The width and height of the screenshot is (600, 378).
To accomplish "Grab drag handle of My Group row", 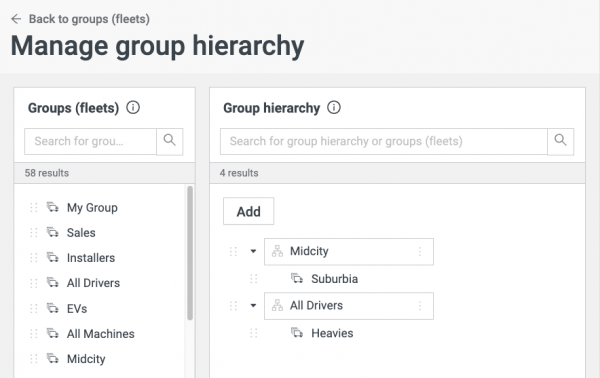I will (34, 207).
